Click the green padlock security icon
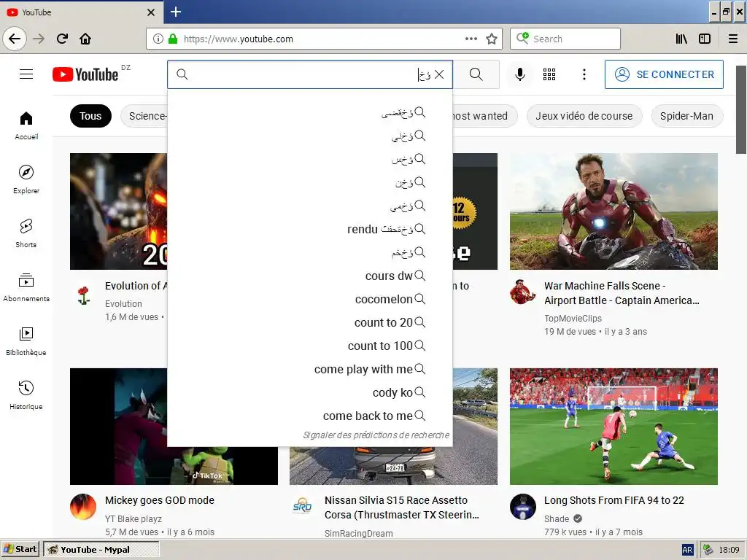 pos(173,39)
